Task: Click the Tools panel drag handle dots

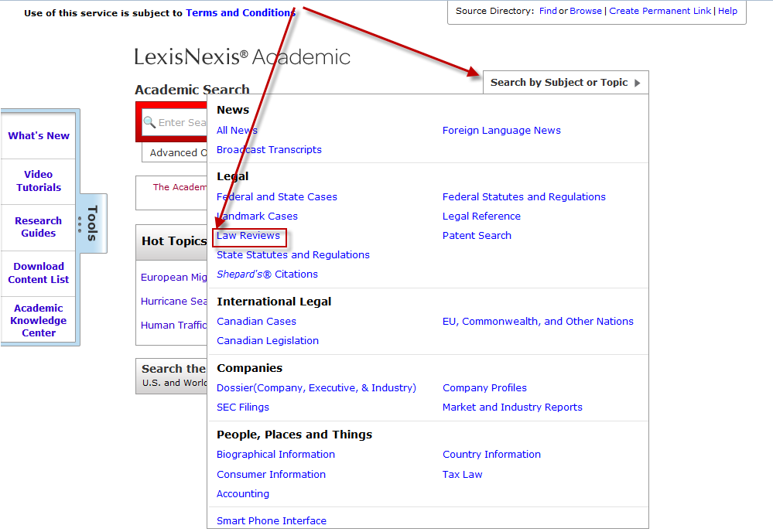Action: (80, 224)
